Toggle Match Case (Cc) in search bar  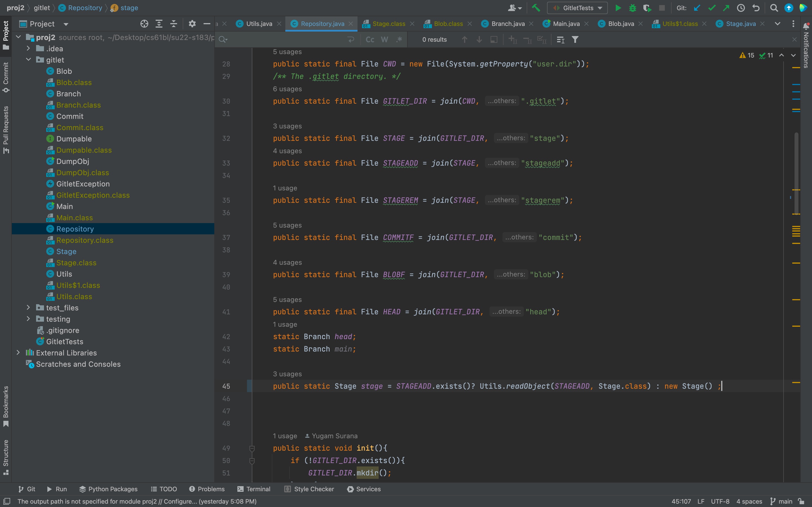(370, 39)
